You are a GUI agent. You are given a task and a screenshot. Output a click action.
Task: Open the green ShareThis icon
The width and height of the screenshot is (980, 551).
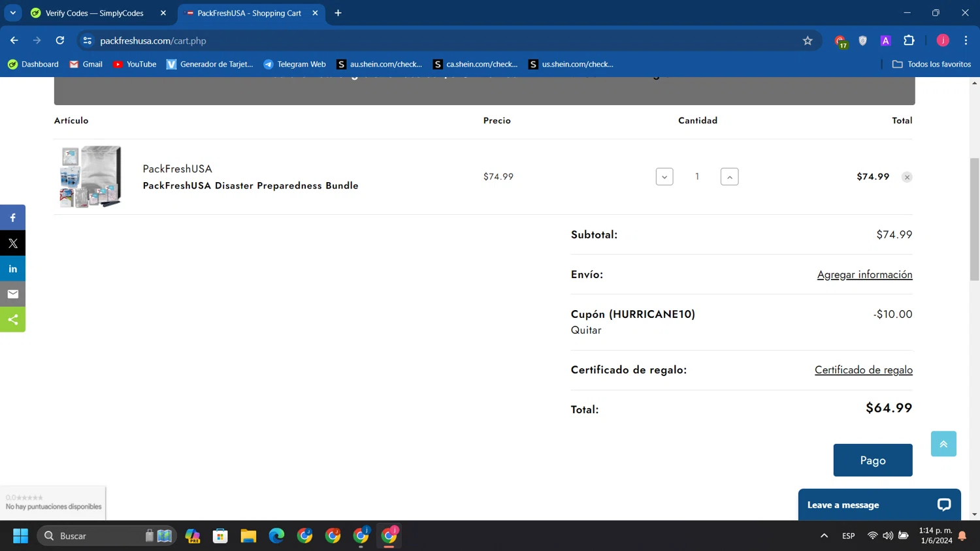[12, 319]
